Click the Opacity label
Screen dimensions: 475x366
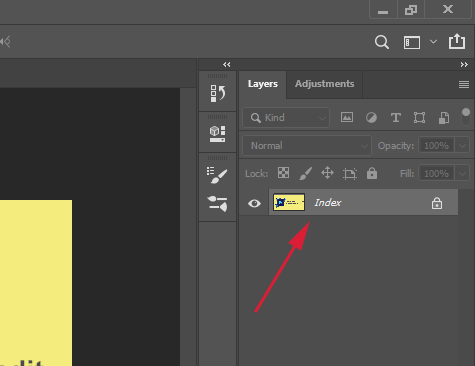tap(396, 146)
